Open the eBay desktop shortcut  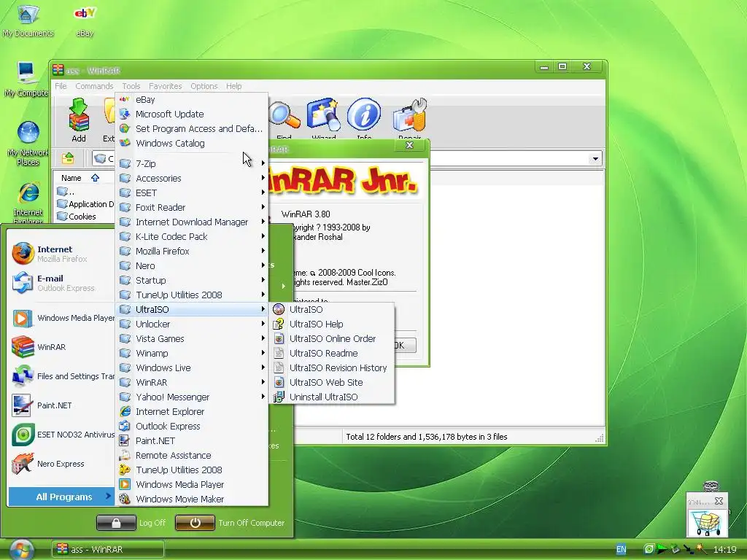pyautogui.click(x=85, y=20)
